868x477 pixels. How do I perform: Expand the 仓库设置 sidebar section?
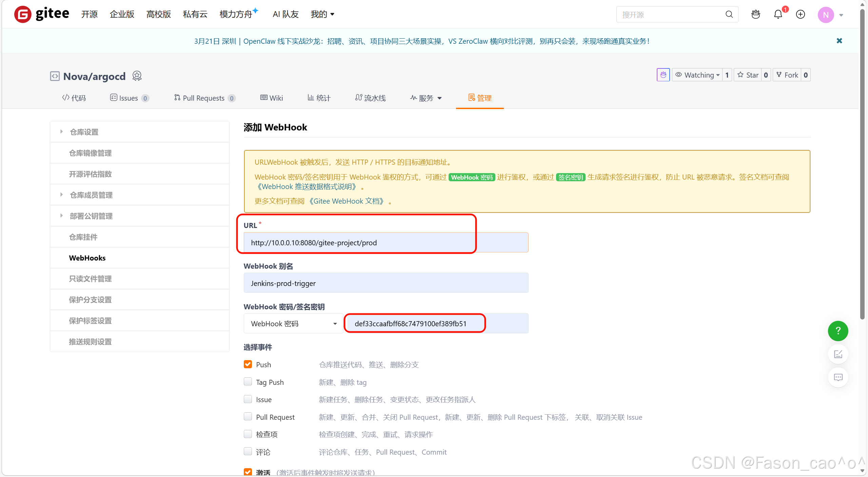(84, 132)
